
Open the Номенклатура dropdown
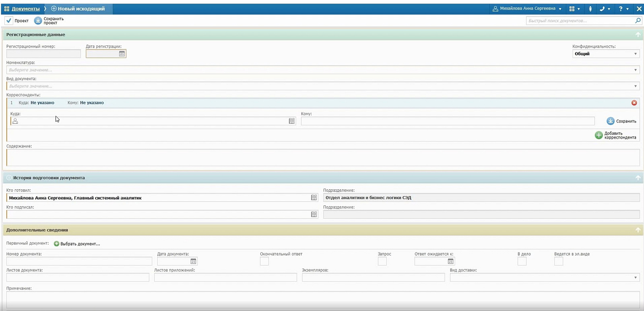(323, 70)
